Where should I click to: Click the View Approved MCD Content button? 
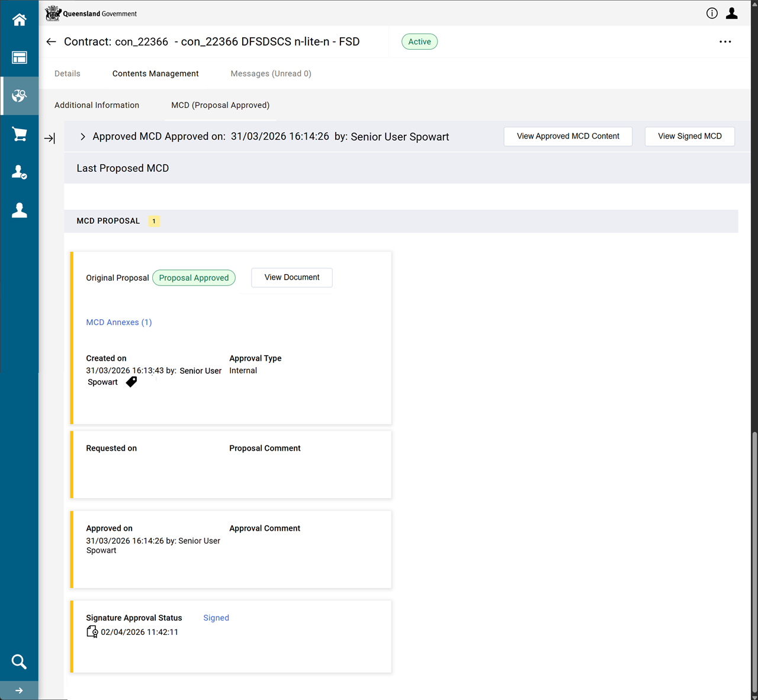[567, 136]
